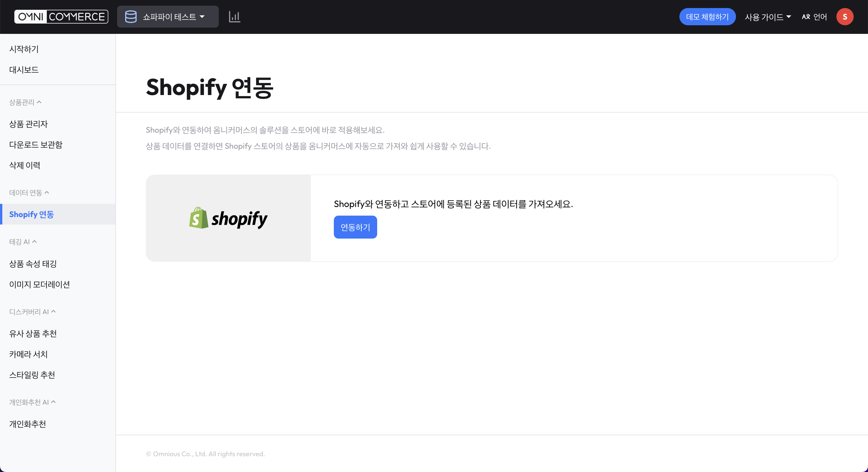Click the description line starting '상품 데이터를 연결하면'
This screenshot has width=868, height=472.
[318, 146]
